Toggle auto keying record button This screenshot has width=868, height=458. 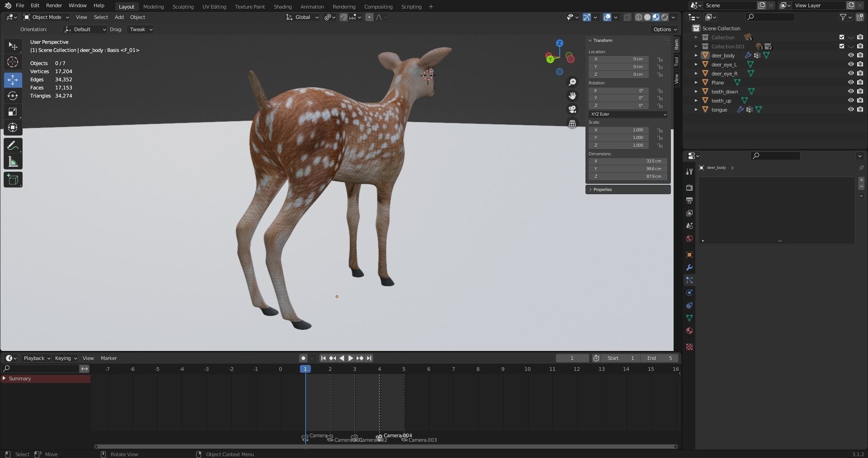point(303,358)
